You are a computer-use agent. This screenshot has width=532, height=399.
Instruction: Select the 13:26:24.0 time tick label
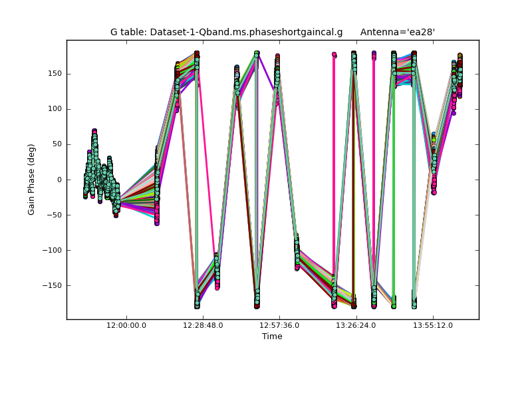tap(356, 326)
